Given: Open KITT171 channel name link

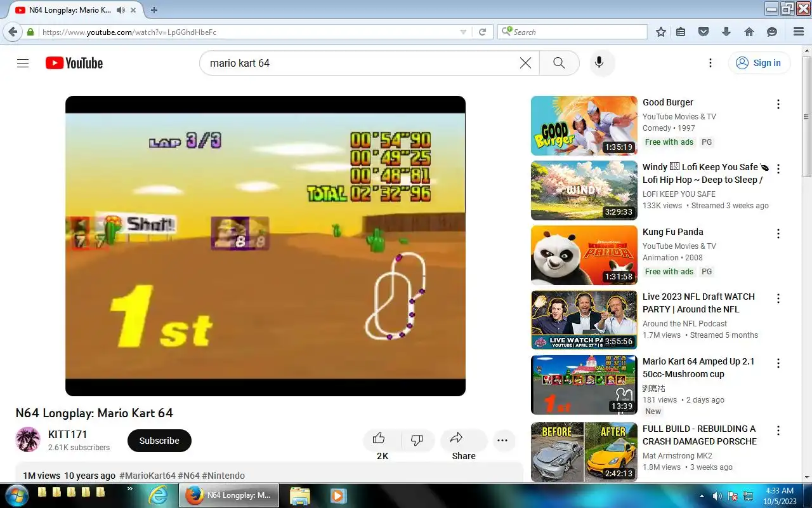Looking at the screenshot, I should (67, 434).
